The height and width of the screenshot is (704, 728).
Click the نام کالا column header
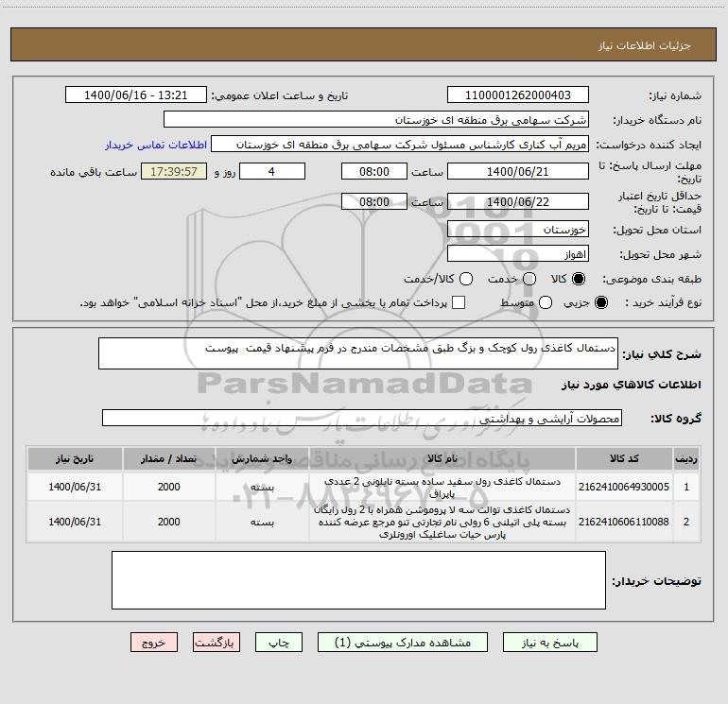coord(442,458)
